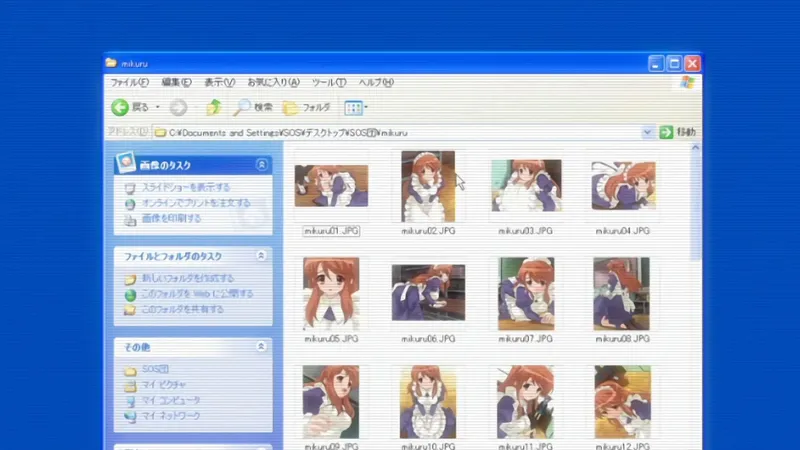Click the share this folder icon

130,310
